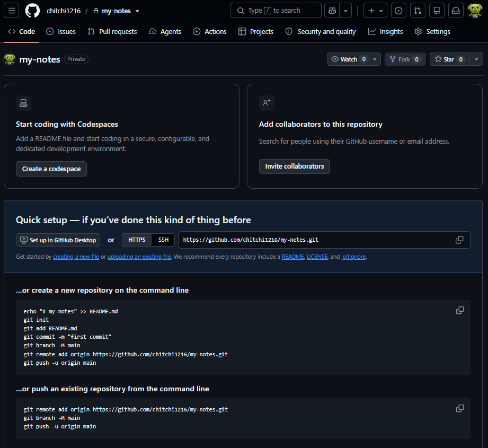Click the my-notes repository title

pos(40,59)
